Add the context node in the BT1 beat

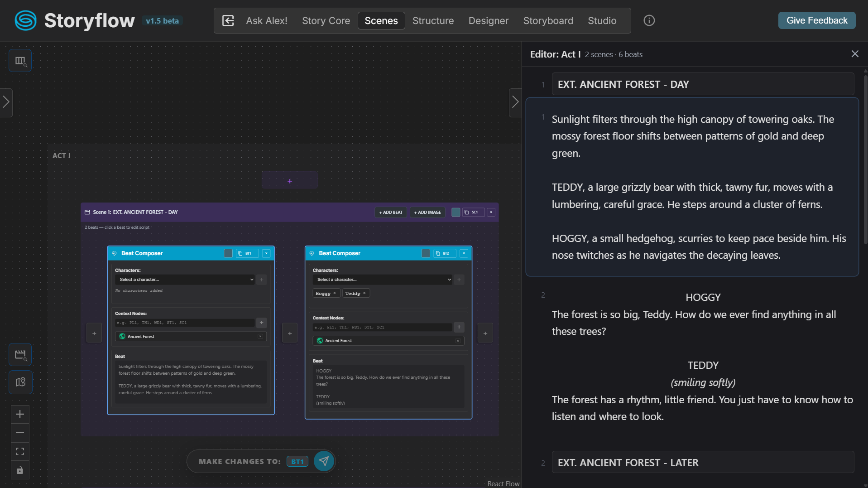[261, 323]
